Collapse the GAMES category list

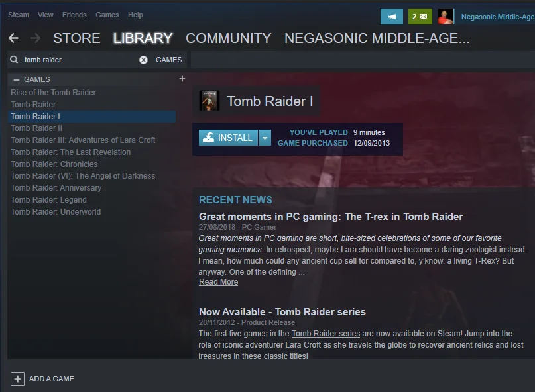(x=17, y=79)
